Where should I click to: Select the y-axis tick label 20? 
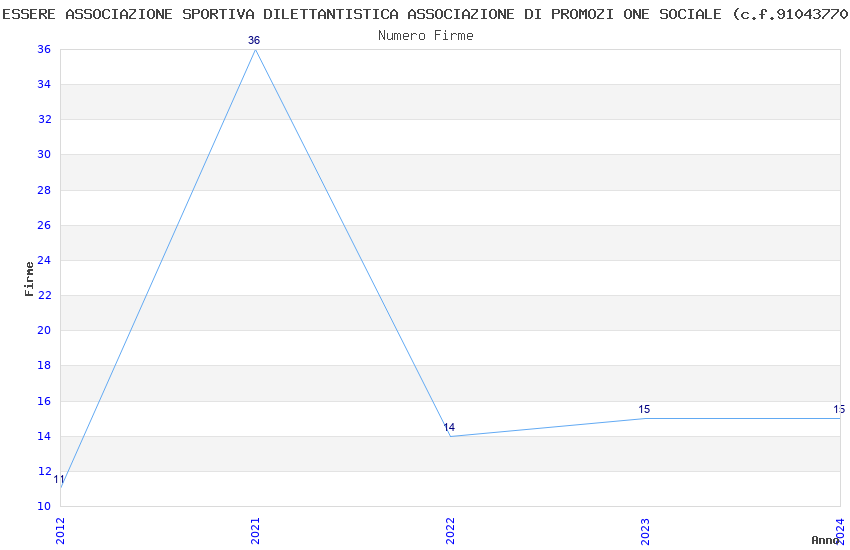44,330
